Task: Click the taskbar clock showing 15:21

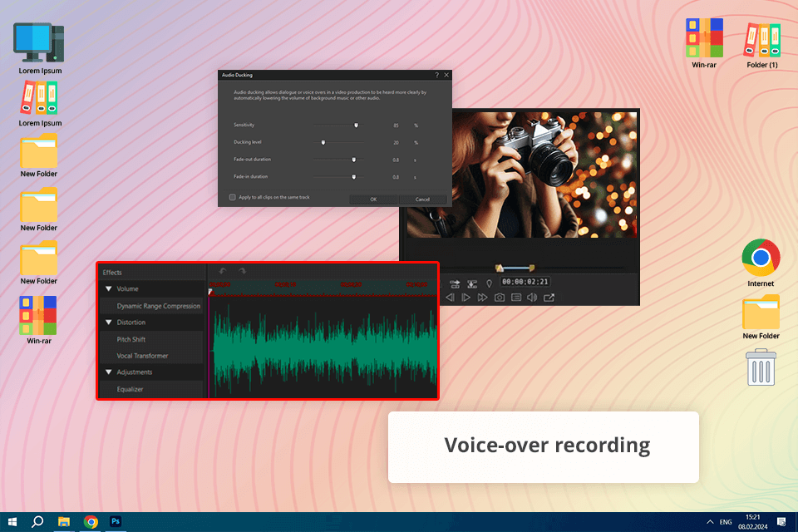Action: point(753,522)
